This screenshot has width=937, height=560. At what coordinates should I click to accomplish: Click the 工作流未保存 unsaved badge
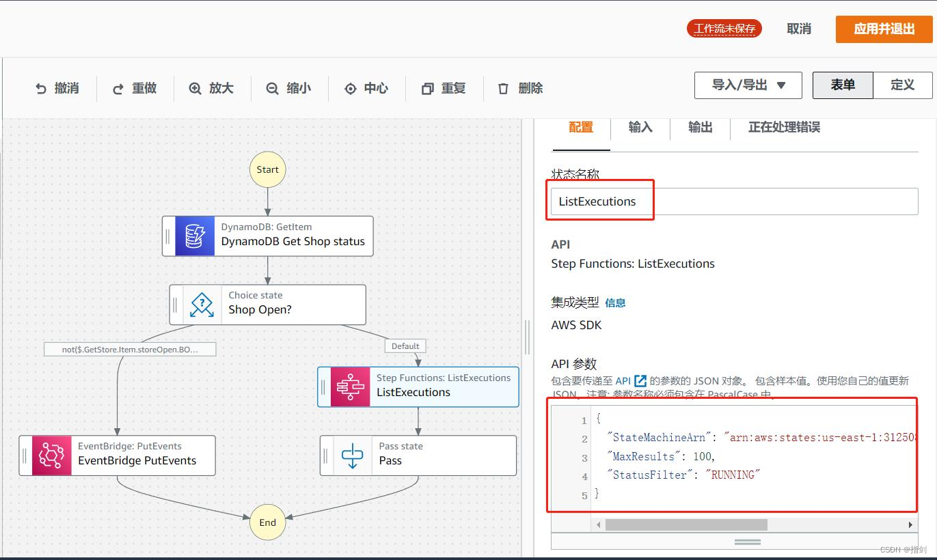pos(724,29)
